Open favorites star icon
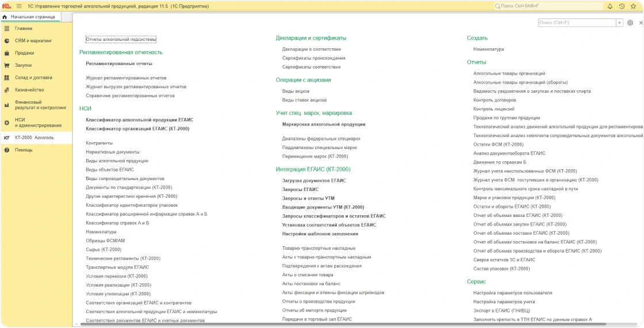The width and height of the screenshot is (644, 328). coord(633,6)
